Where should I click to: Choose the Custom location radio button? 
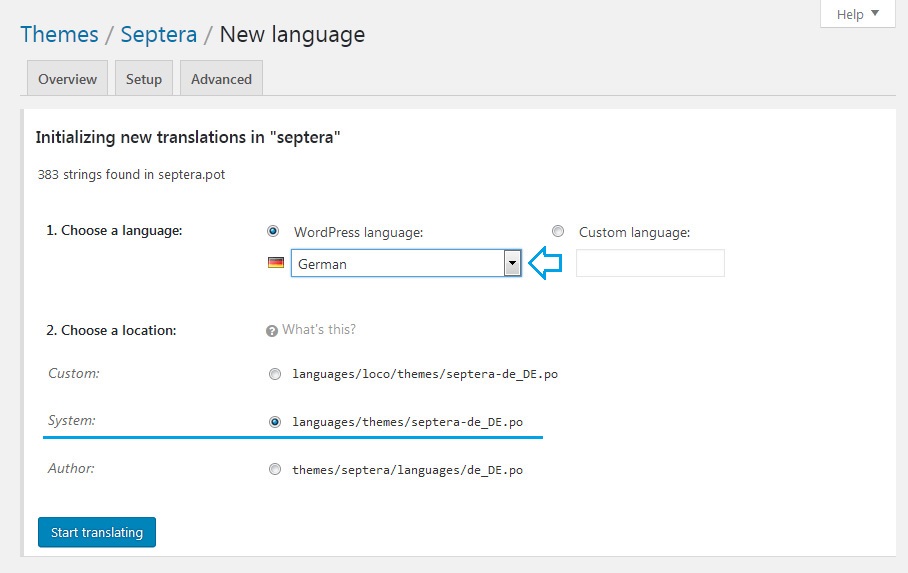coord(275,374)
